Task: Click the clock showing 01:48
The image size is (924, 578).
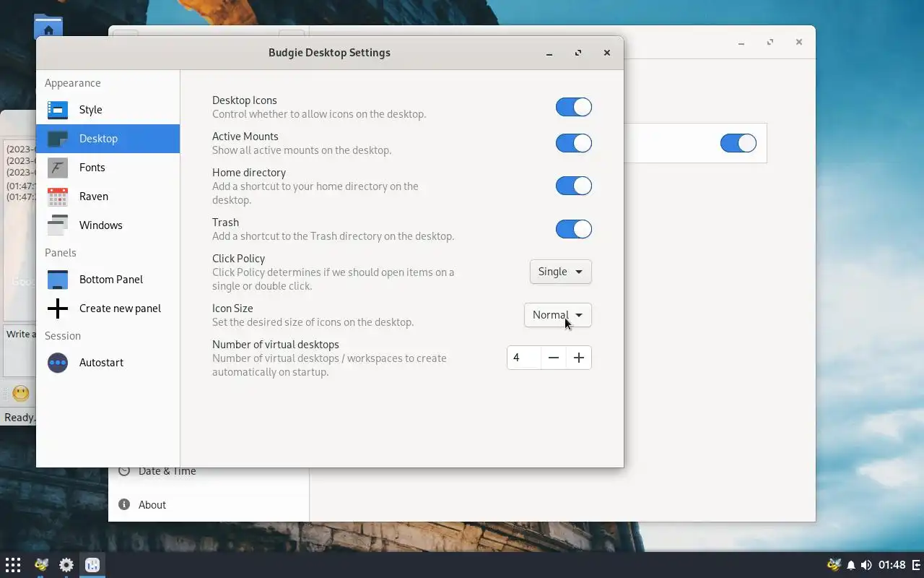Action: pos(892,565)
